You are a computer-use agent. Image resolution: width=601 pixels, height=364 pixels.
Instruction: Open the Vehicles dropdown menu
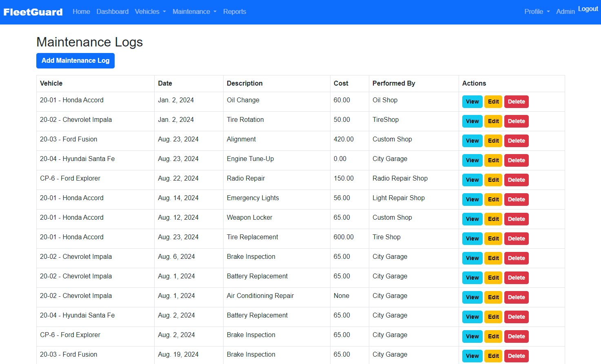[150, 12]
